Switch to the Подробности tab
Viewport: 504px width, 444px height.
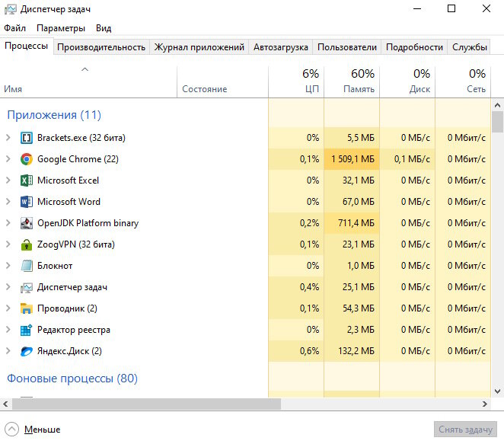(414, 47)
